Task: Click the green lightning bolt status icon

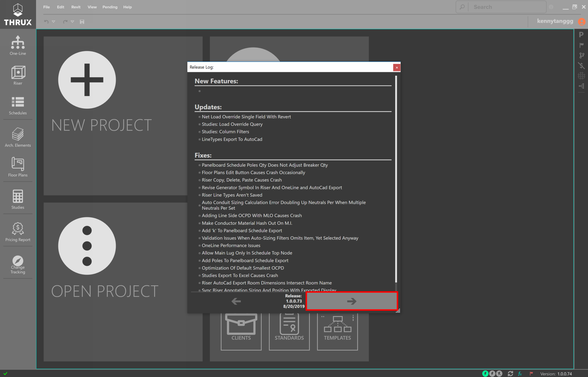Action: click(485, 374)
